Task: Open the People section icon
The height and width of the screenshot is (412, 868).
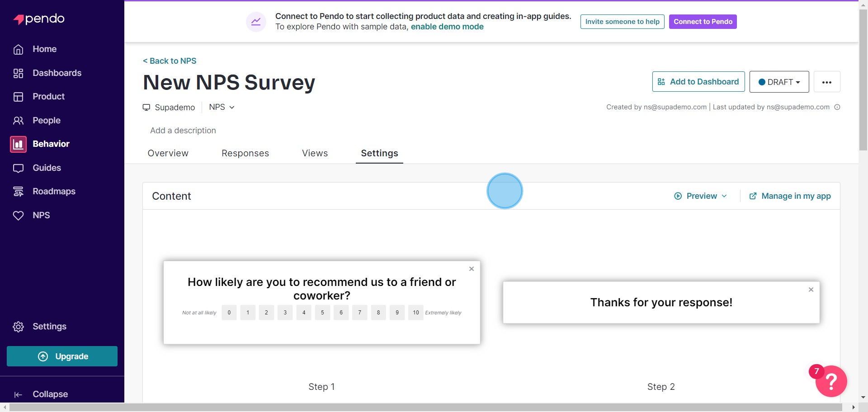Action: pos(18,121)
